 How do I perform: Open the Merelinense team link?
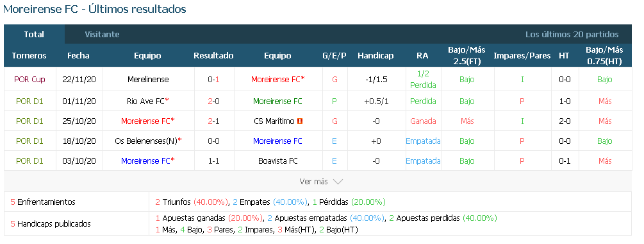point(148,80)
